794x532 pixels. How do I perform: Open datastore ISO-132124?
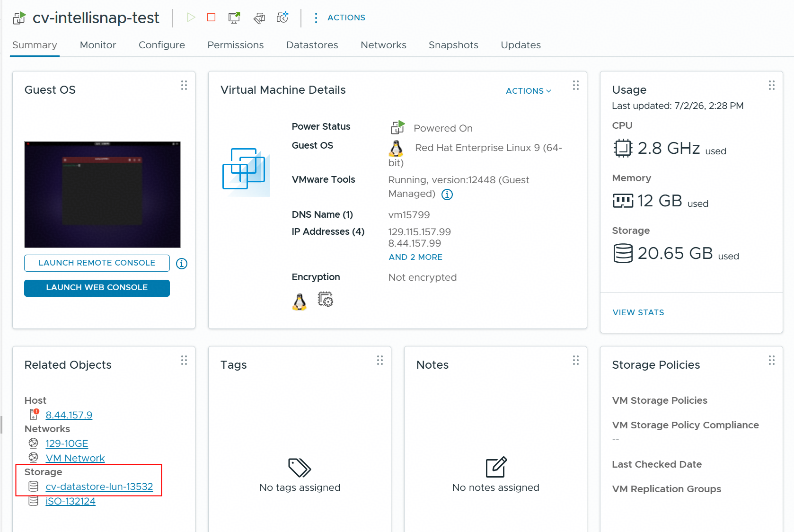click(x=71, y=501)
